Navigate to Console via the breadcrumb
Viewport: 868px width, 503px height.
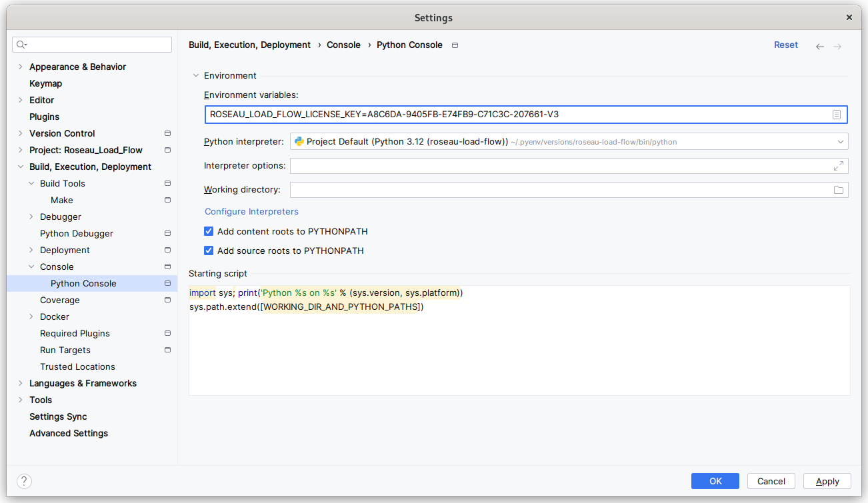[x=343, y=45]
